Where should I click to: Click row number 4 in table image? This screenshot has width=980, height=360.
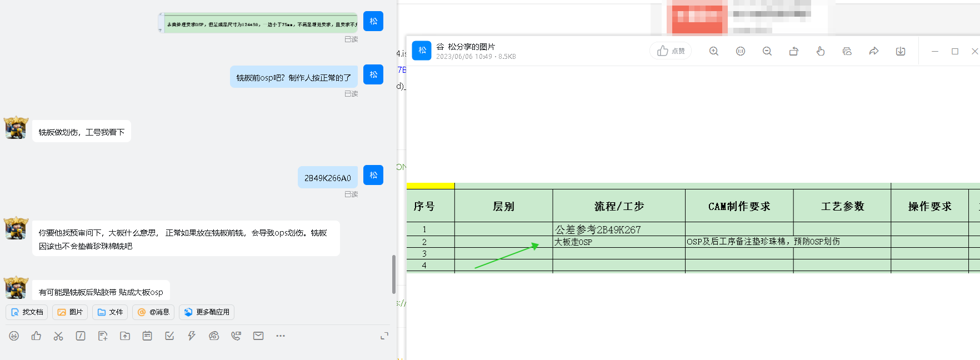click(424, 266)
